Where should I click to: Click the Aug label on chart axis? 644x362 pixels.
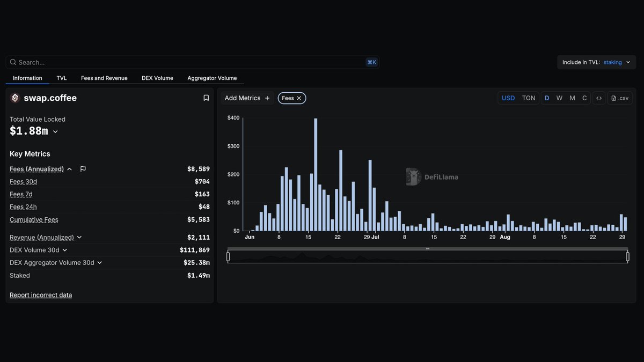coord(505,237)
